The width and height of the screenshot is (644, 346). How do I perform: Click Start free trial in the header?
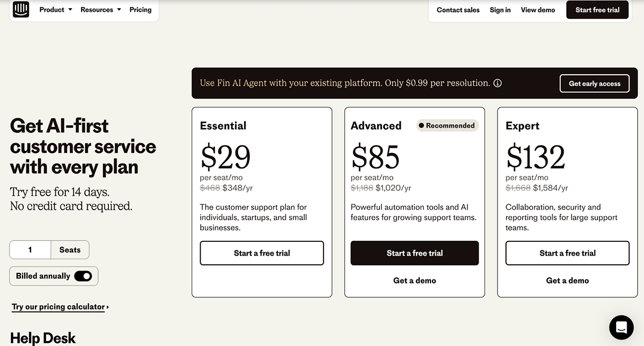point(597,9)
